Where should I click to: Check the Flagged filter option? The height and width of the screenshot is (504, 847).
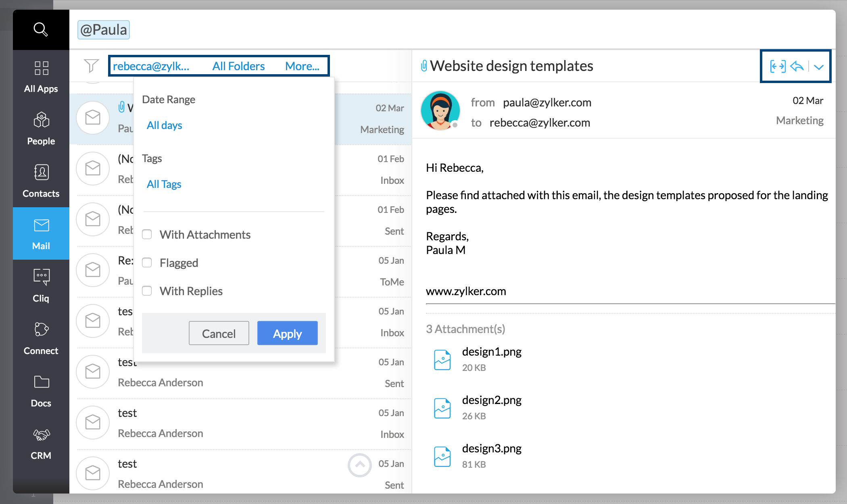click(x=147, y=262)
